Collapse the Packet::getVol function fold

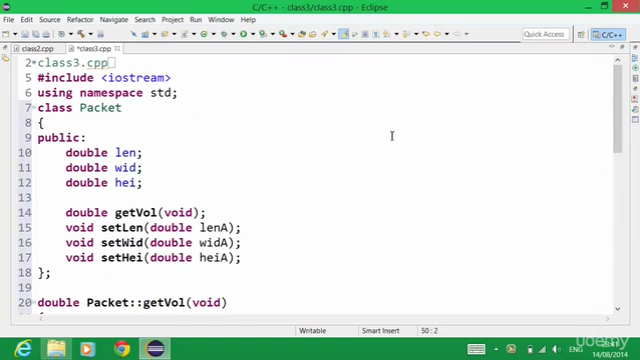click(x=34, y=302)
